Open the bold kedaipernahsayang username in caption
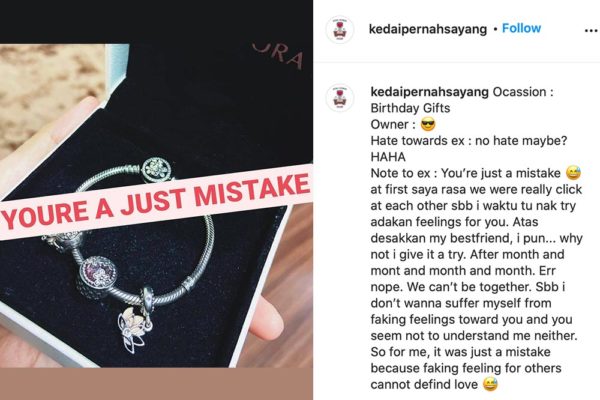This screenshot has width=600, height=400. point(430,92)
